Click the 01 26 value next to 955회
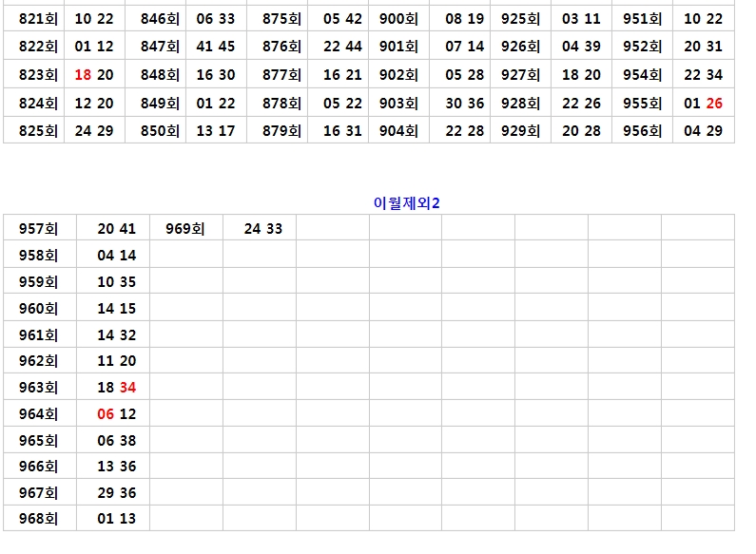The image size is (756, 554). point(703,104)
